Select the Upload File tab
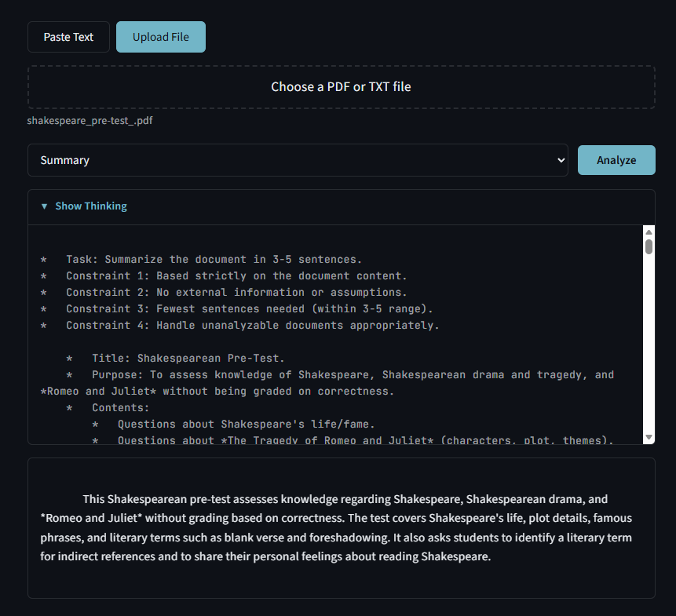The height and width of the screenshot is (616, 676). (161, 37)
